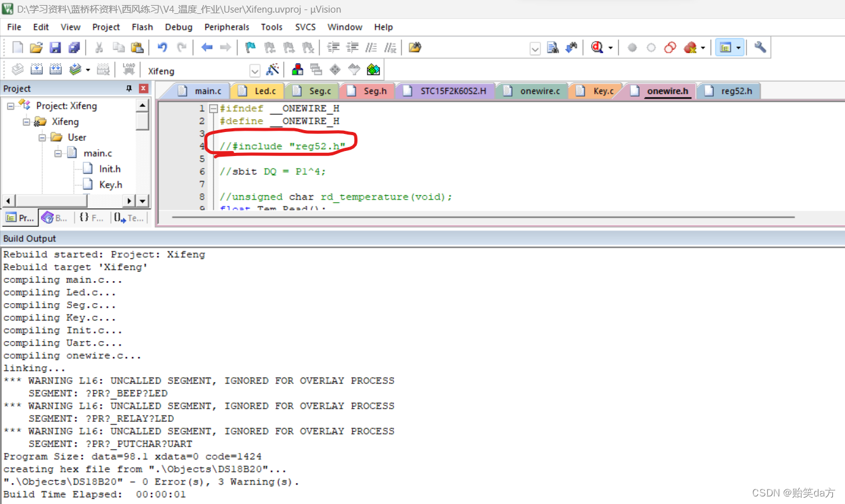This screenshot has width=845, height=504.
Task: Kill all breakpoints
Action: pyautogui.click(x=690, y=47)
